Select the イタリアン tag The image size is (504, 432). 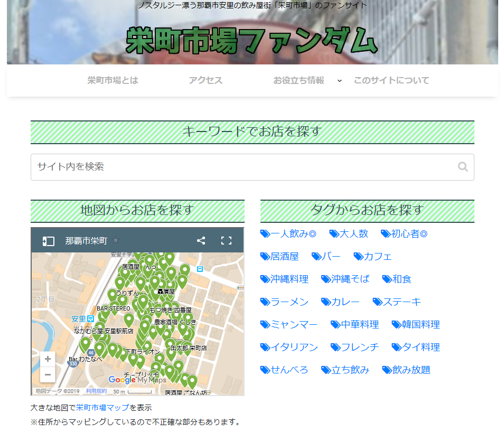289,347
